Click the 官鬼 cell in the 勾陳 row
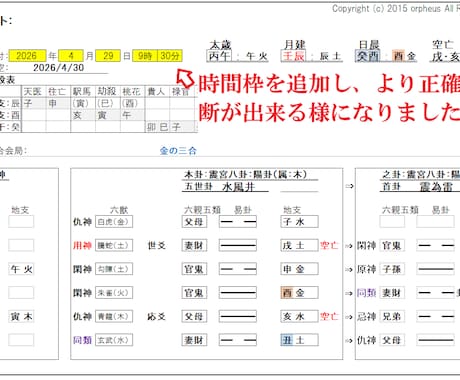The height and width of the screenshot is (380, 460). [x=194, y=269]
